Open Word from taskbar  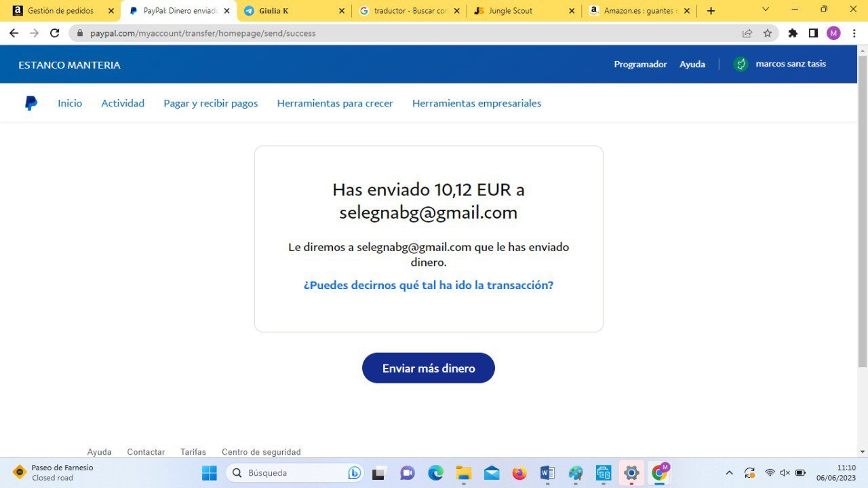click(547, 473)
